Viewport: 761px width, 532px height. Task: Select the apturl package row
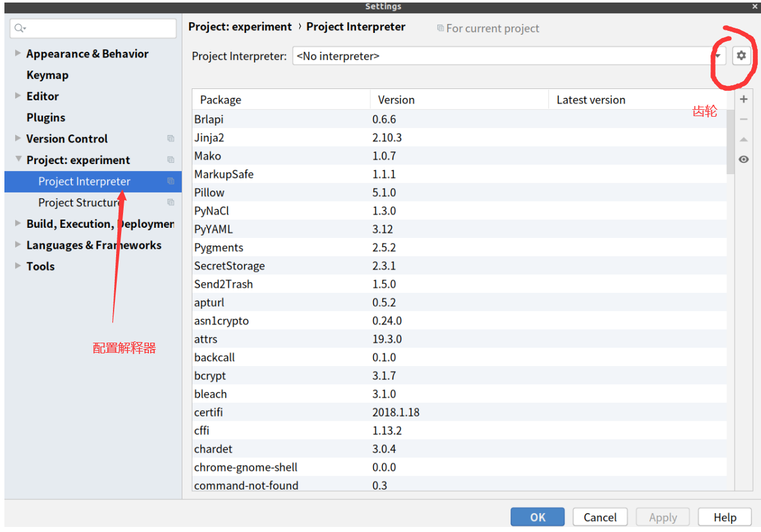tap(459, 302)
